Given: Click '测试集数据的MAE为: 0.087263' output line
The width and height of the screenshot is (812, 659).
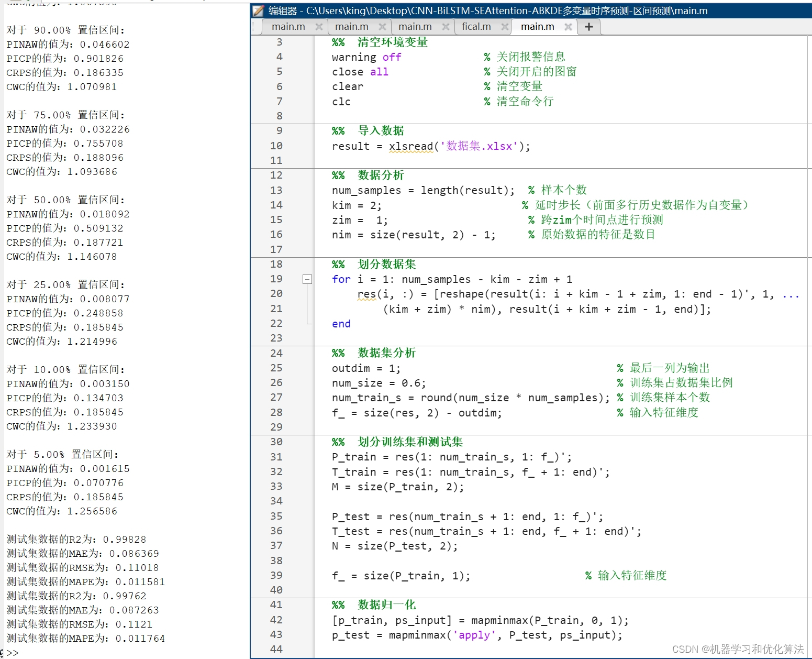Looking at the screenshot, I should point(83,610).
